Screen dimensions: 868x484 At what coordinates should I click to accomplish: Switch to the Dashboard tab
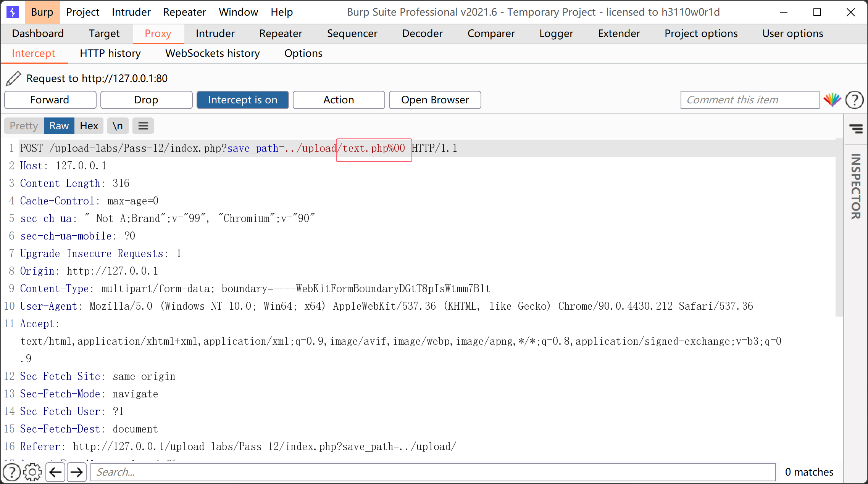38,34
